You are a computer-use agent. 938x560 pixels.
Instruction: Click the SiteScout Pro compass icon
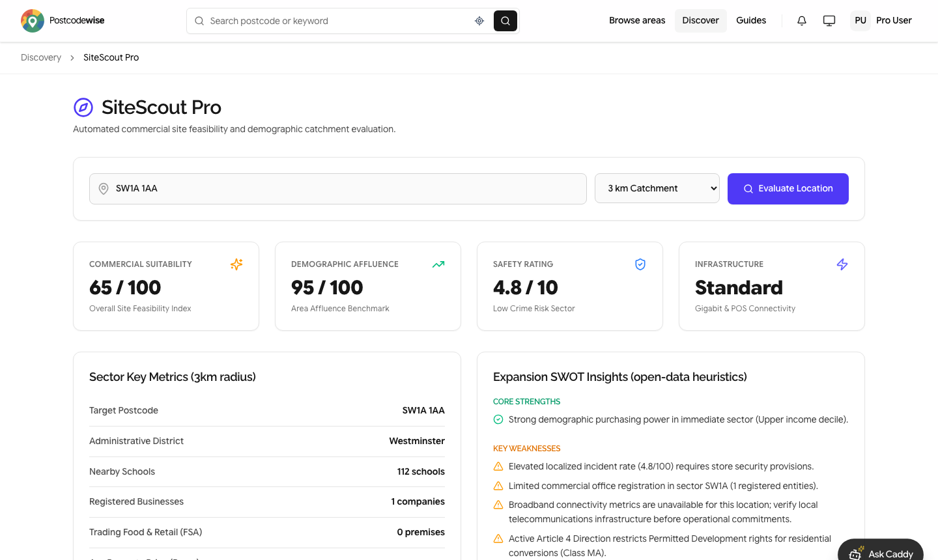coord(83,107)
